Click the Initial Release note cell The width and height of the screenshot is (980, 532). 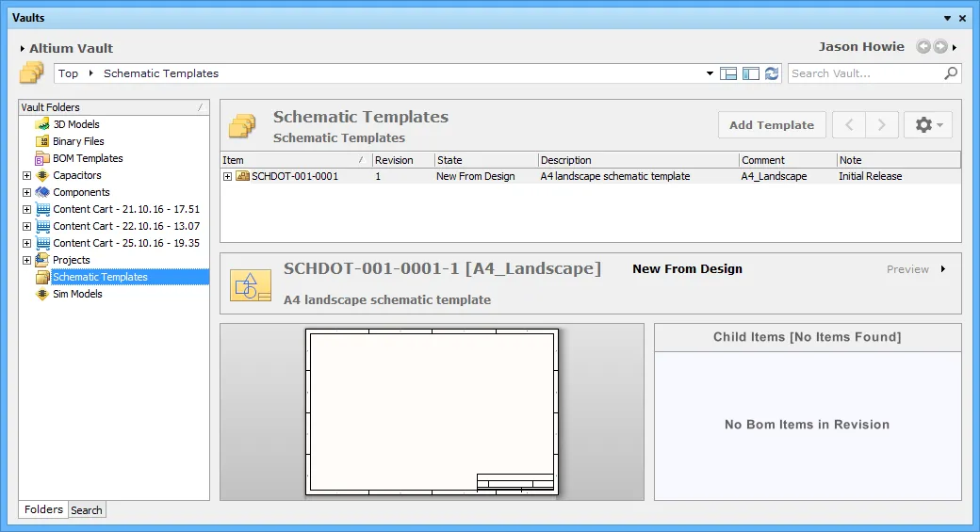pyautogui.click(x=870, y=176)
